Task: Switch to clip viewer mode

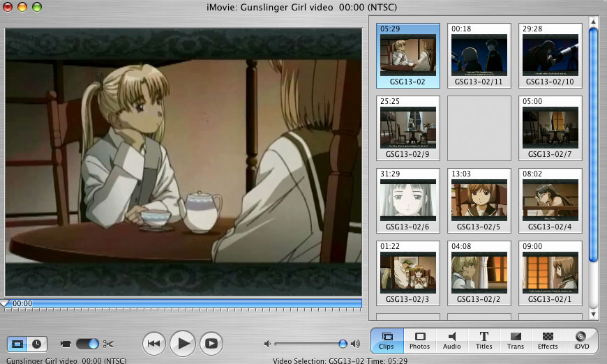Action: [x=17, y=344]
